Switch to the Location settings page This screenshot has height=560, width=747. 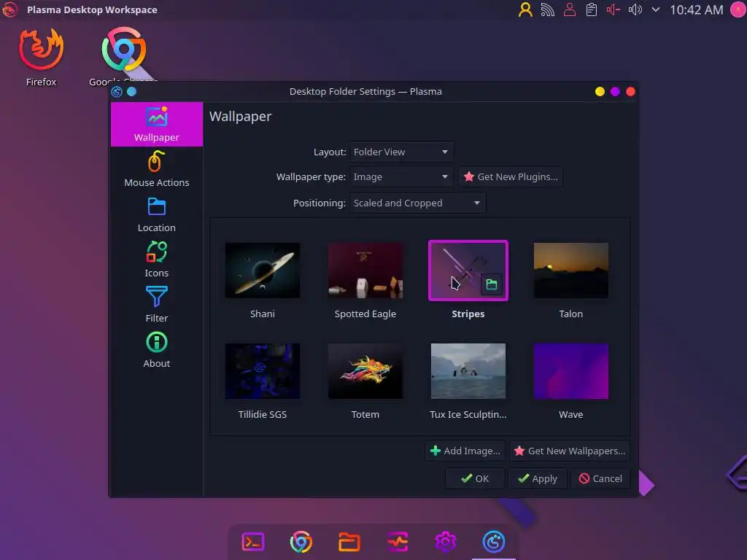(x=157, y=214)
